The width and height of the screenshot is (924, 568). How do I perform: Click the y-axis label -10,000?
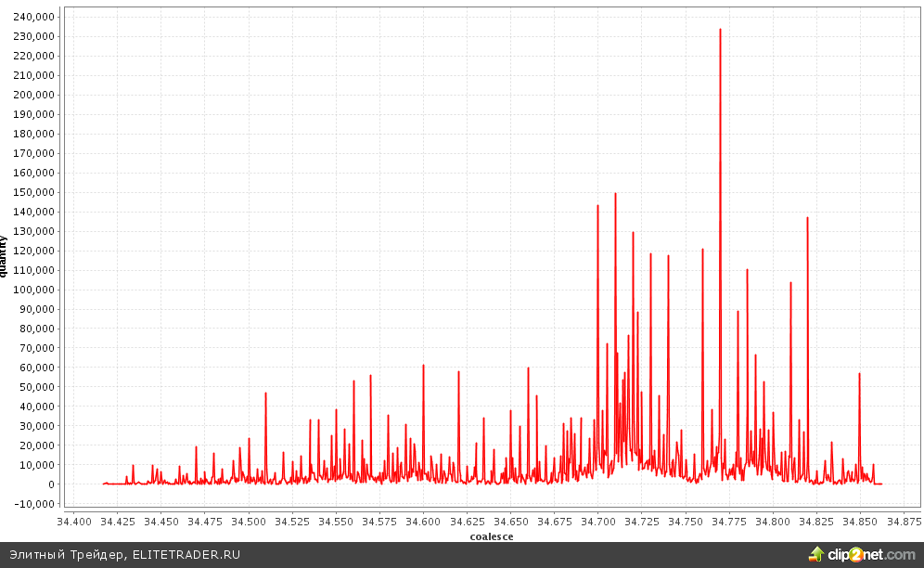click(x=34, y=504)
